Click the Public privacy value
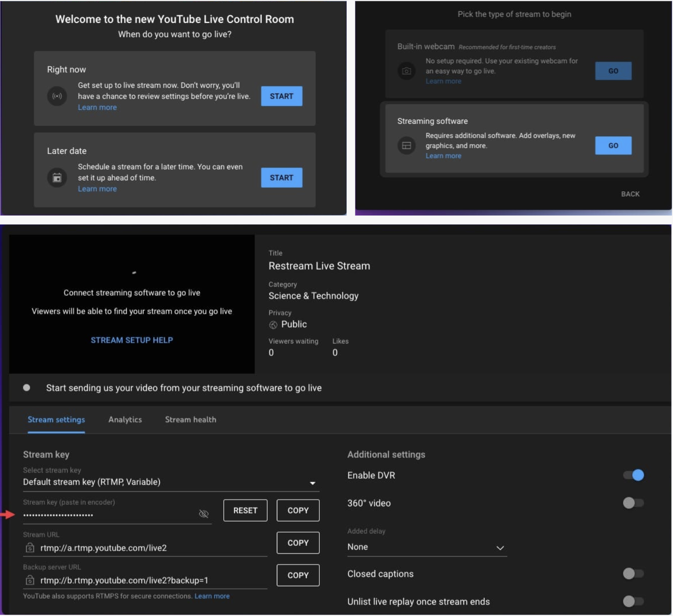The image size is (673, 616). [x=294, y=324]
